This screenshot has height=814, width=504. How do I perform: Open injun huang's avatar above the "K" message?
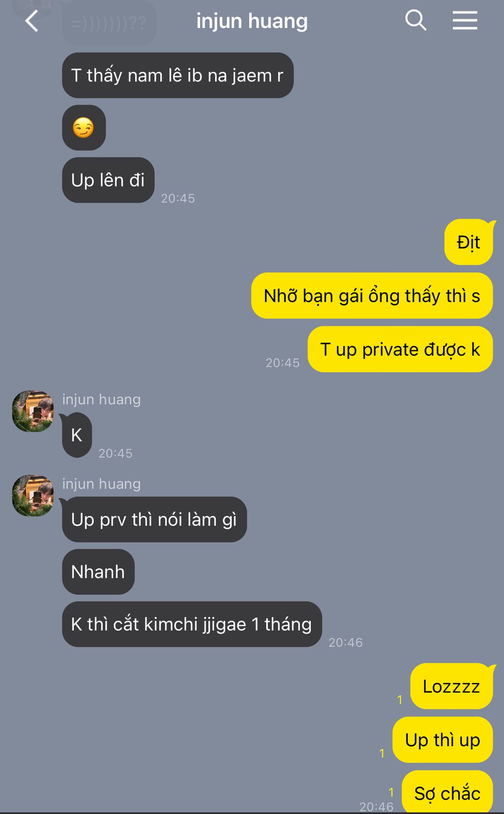33,411
